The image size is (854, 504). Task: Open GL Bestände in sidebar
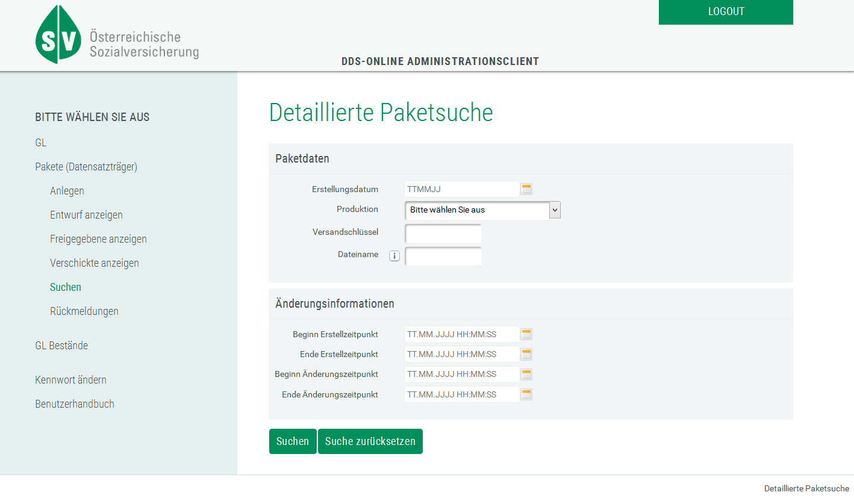(x=61, y=346)
